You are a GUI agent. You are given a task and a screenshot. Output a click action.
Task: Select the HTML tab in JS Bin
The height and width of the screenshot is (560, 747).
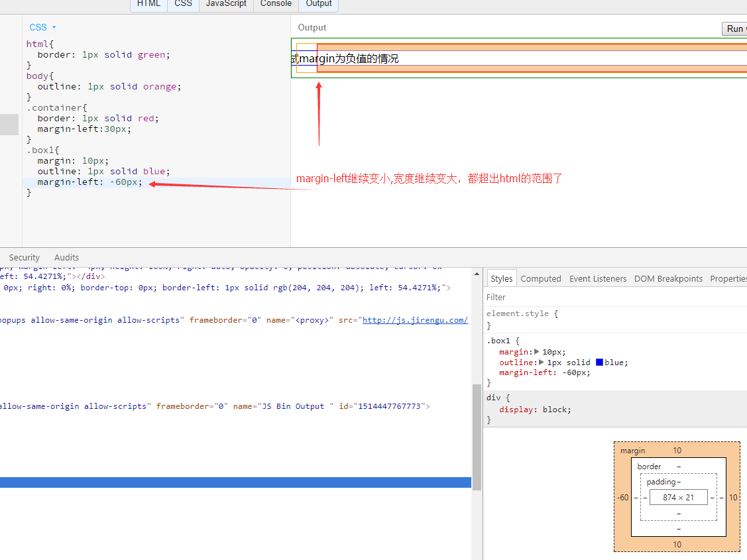click(148, 4)
